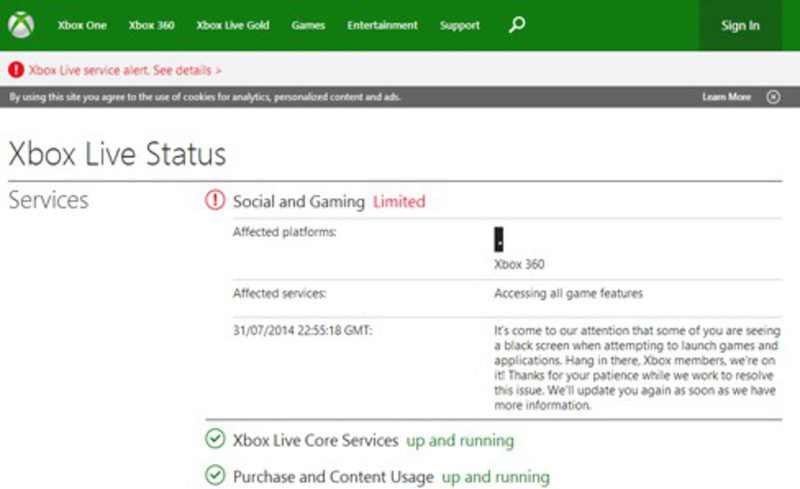Image resolution: width=800 pixels, height=489 pixels.
Task: Click the cookie agreement notice text
Action: click(205, 97)
